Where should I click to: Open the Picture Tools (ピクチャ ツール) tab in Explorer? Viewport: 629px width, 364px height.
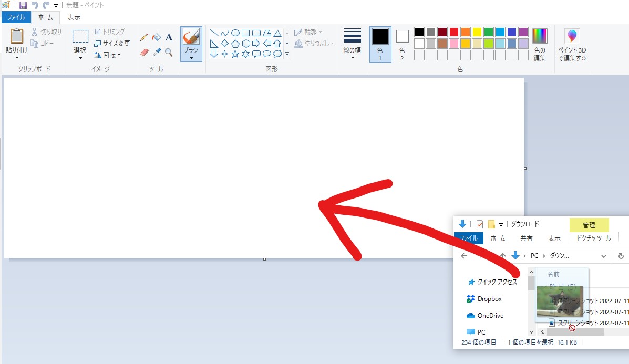(x=594, y=238)
